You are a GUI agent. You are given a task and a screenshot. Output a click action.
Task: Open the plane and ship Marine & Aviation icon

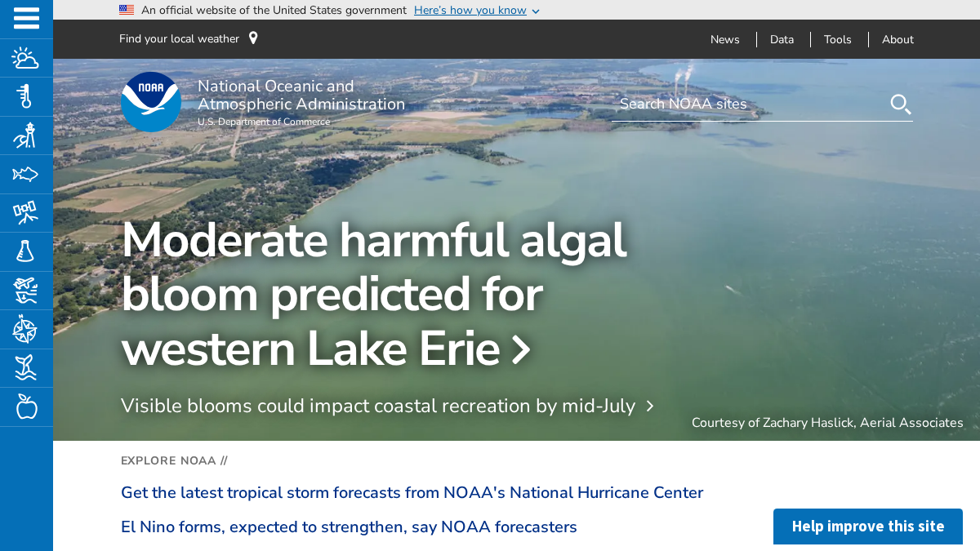26,291
